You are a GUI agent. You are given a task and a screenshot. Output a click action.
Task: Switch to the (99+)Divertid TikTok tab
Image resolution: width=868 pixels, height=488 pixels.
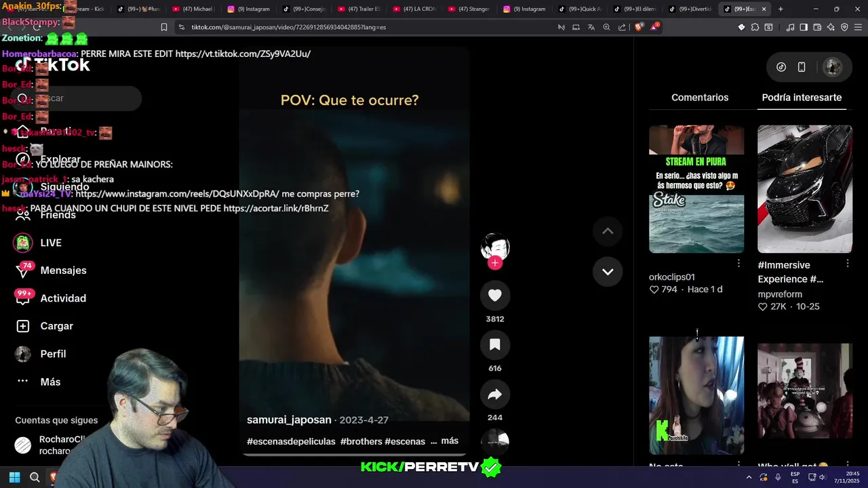(689, 9)
